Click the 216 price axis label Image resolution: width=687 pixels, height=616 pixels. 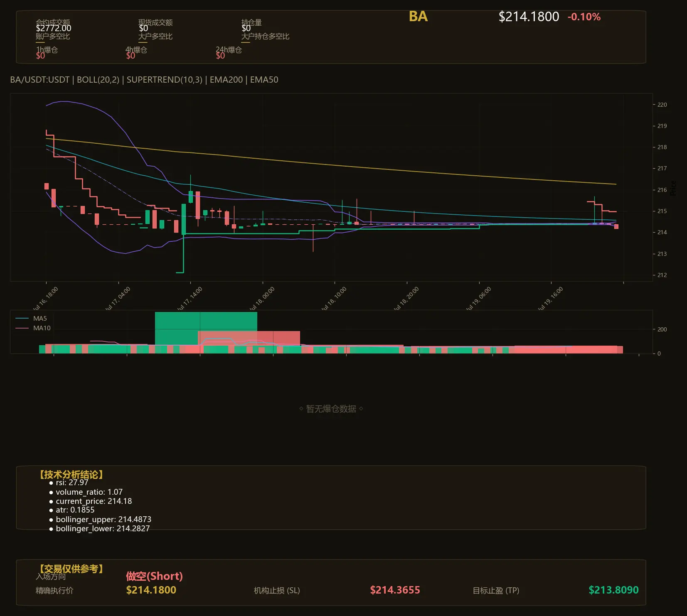click(x=662, y=190)
